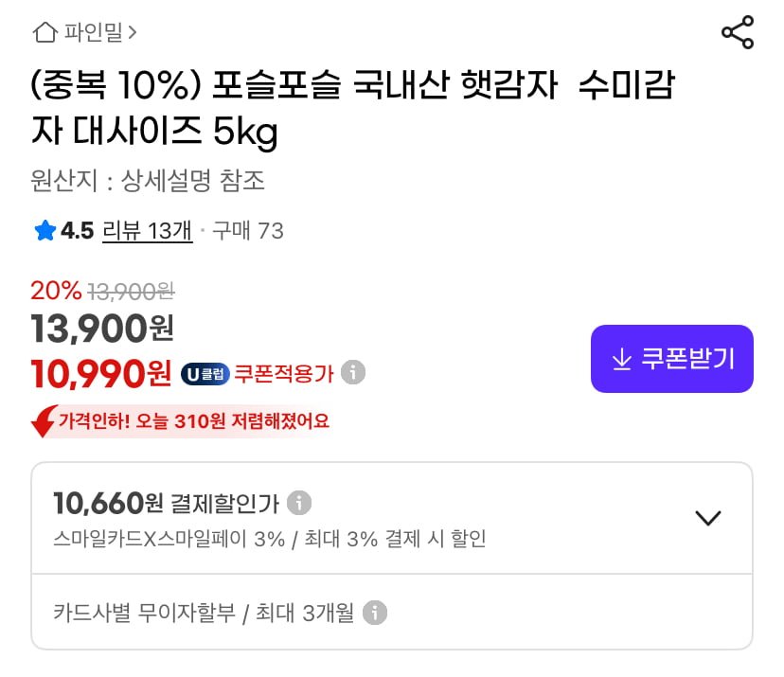
Task: Tap the info icon beside 결제할인가
Action: coord(299,502)
